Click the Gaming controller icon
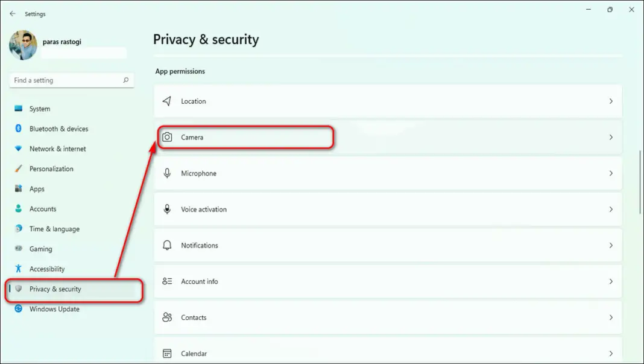Image resolution: width=644 pixels, height=364 pixels. (19, 249)
